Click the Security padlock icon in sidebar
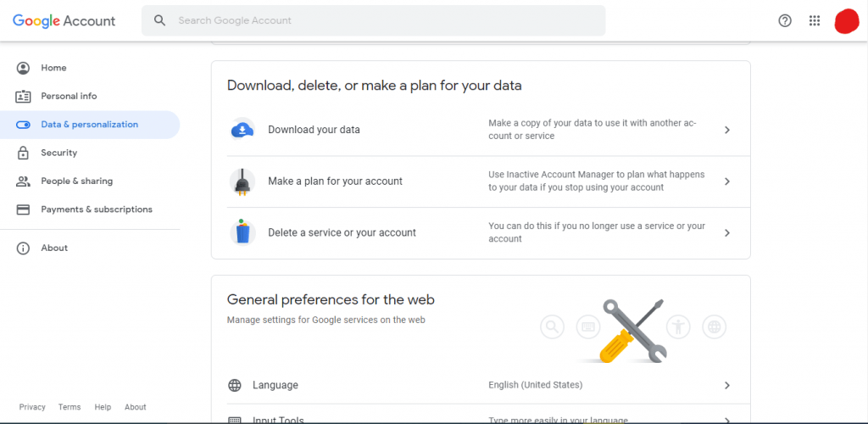 point(23,153)
